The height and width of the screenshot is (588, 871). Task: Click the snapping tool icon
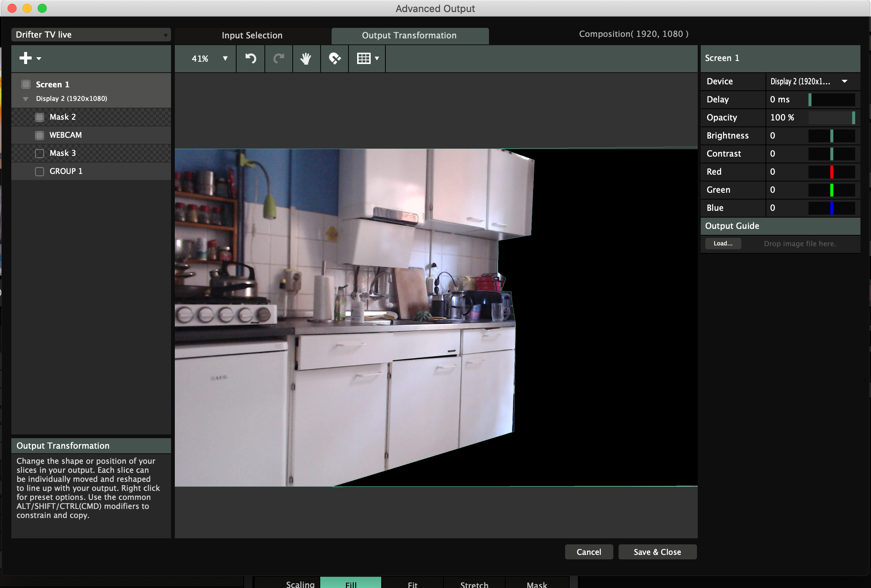[335, 58]
